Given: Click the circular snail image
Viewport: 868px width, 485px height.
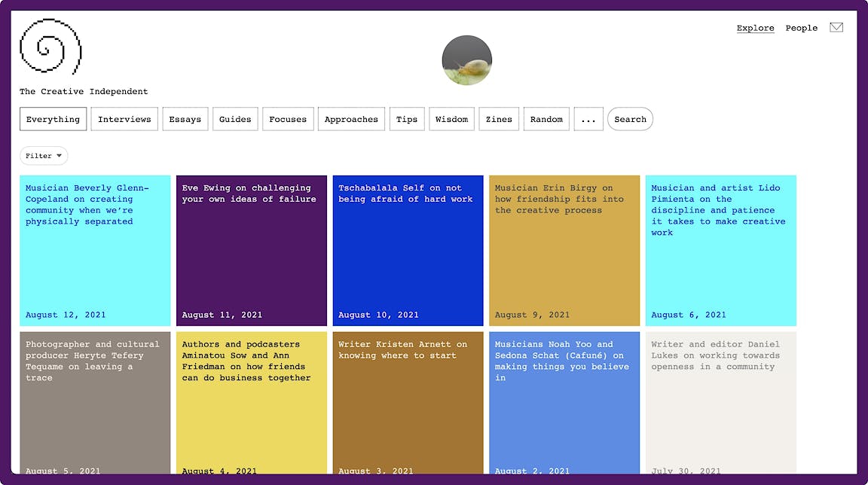Looking at the screenshot, I should [466, 60].
